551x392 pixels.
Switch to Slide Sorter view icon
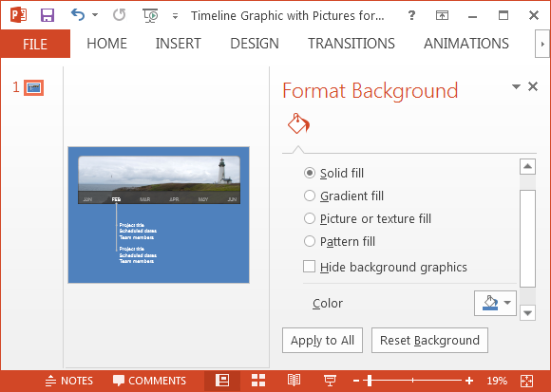tap(258, 381)
